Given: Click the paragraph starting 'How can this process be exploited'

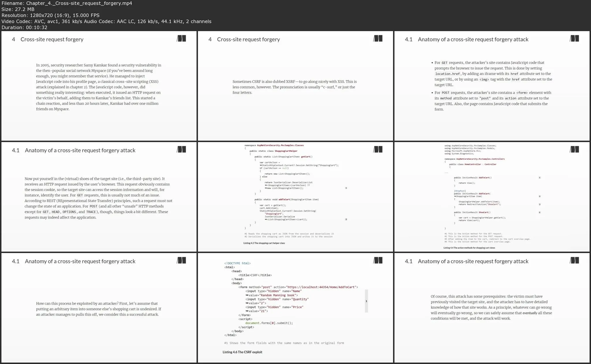Looking at the screenshot, I should click(x=98, y=309).
